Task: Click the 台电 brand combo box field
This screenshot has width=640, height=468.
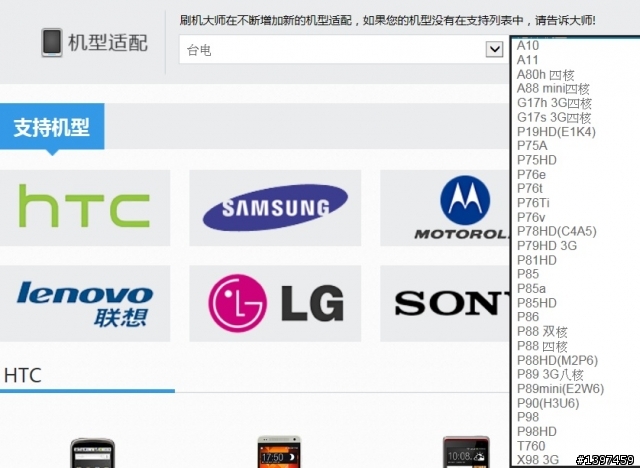Action: (342, 49)
